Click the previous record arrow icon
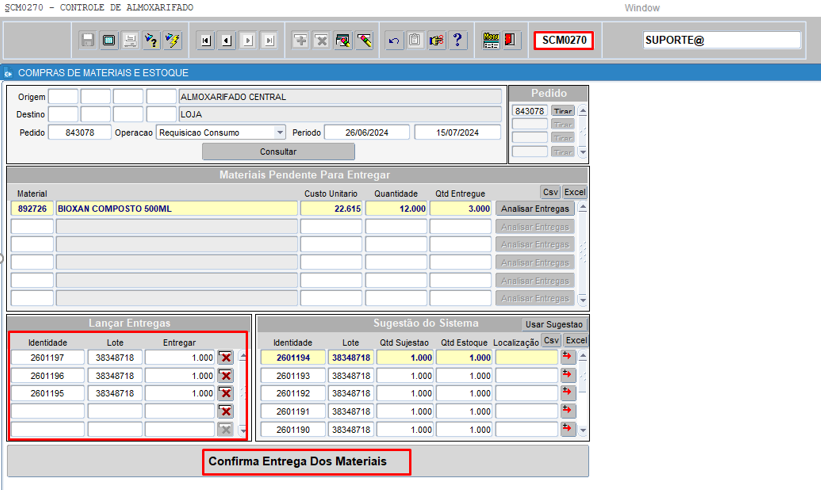 pyautogui.click(x=227, y=40)
